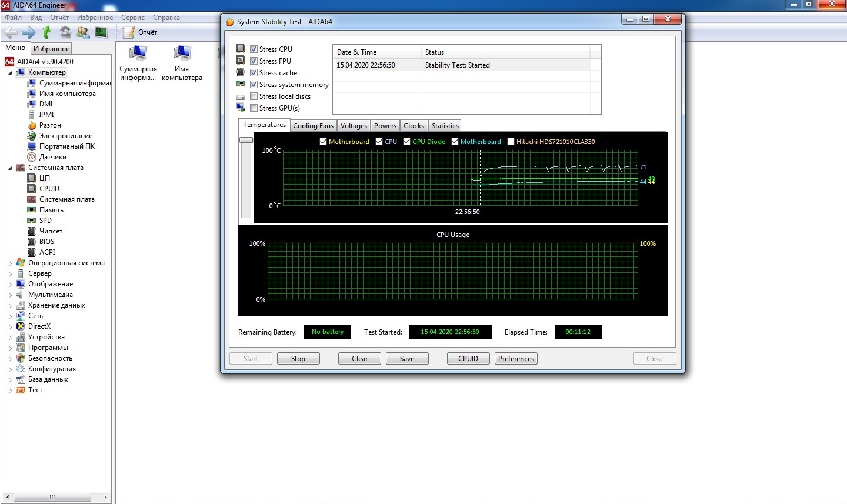Uncheck the Stress FPU checkbox
The height and width of the screenshot is (504, 847).
[254, 61]
